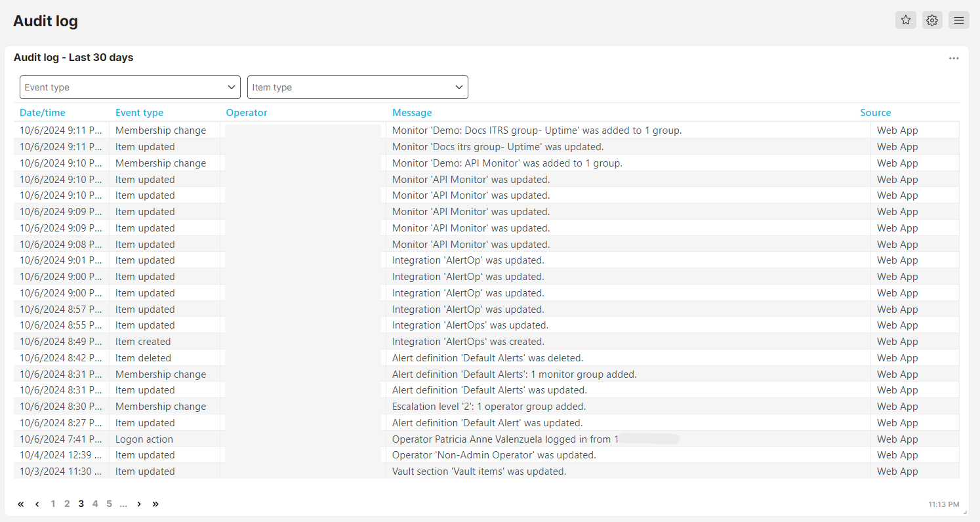Click the favorite star icon
980x522 pixels.
point(906,20)
